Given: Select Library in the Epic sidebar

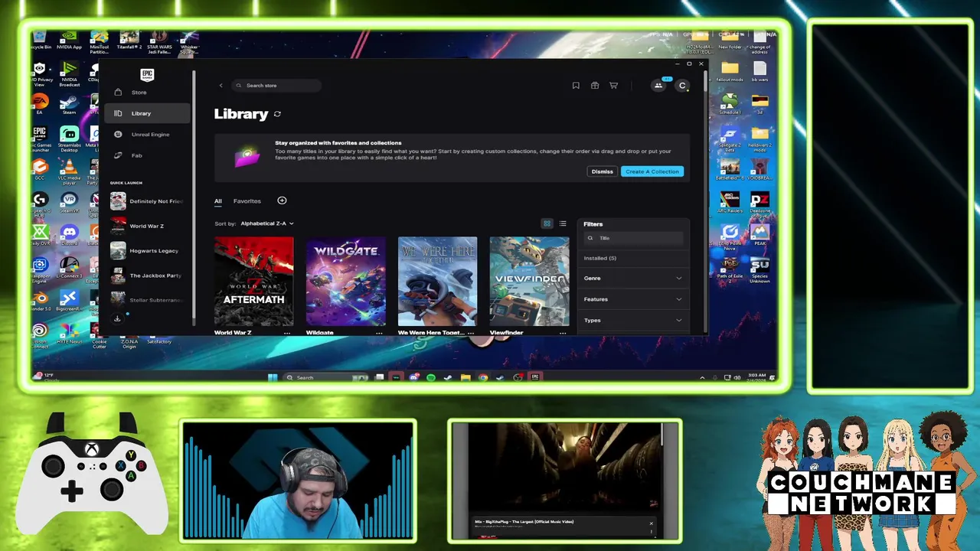Looking at the screenshot, I should (147, 113).
